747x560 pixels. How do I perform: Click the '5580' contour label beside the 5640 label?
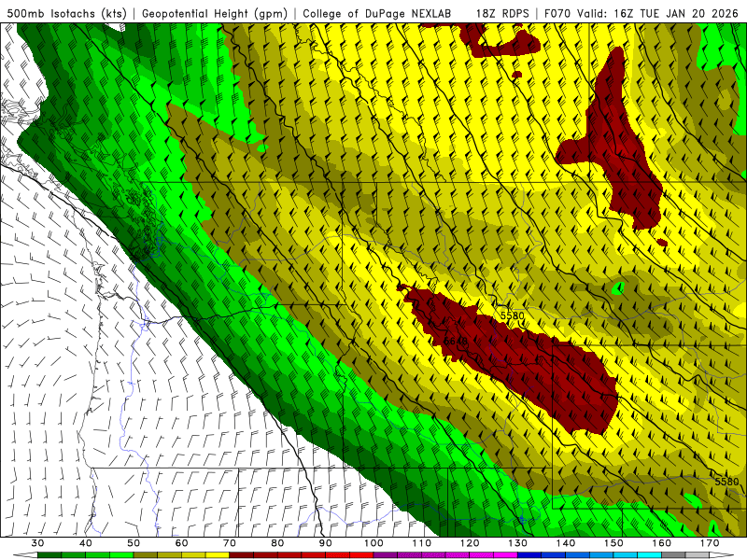(x=512, y=315)
